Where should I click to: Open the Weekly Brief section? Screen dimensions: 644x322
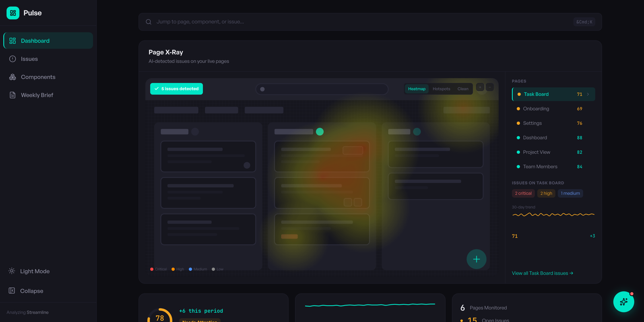[48, 95]
